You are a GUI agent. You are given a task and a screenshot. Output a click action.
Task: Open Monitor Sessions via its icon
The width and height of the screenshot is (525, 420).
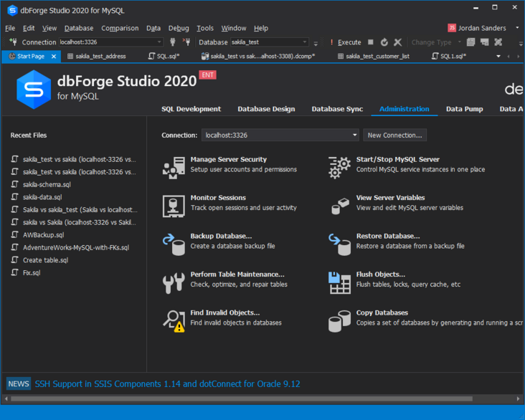click(x=174, y=206)
